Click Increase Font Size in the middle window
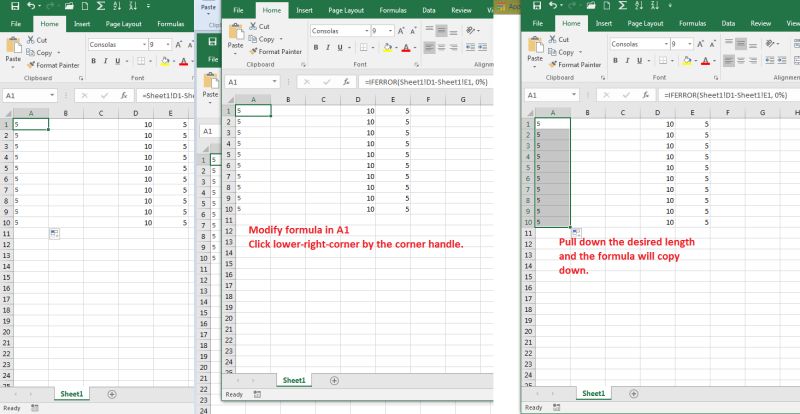The width and height of the screenshot is (800, 414). click(401, 31)
